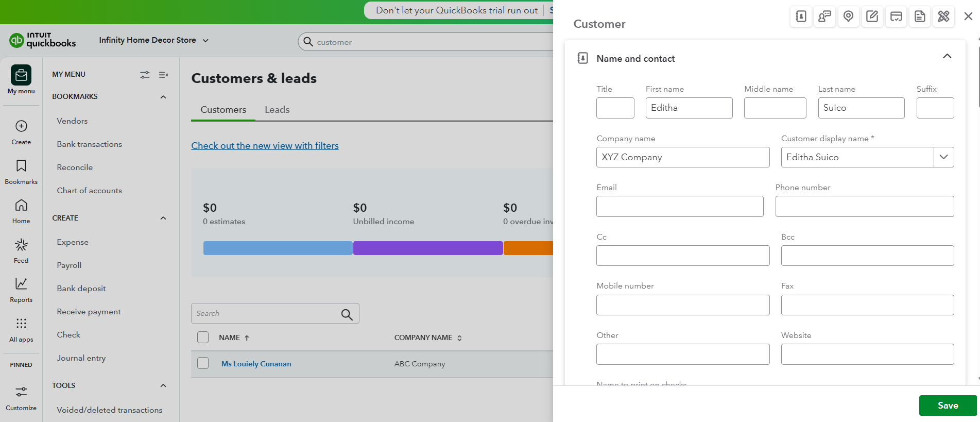The height and width of the screenshot is (422, 980).
Task: Click the orange overdue invoices bar segment
Action: [528, 248]
